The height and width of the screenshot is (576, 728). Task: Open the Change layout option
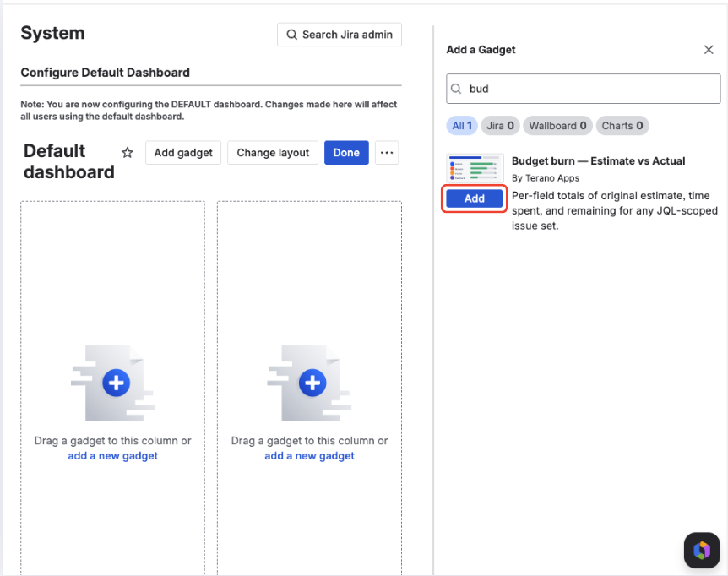pyautogui.click(x=273, y=153)
